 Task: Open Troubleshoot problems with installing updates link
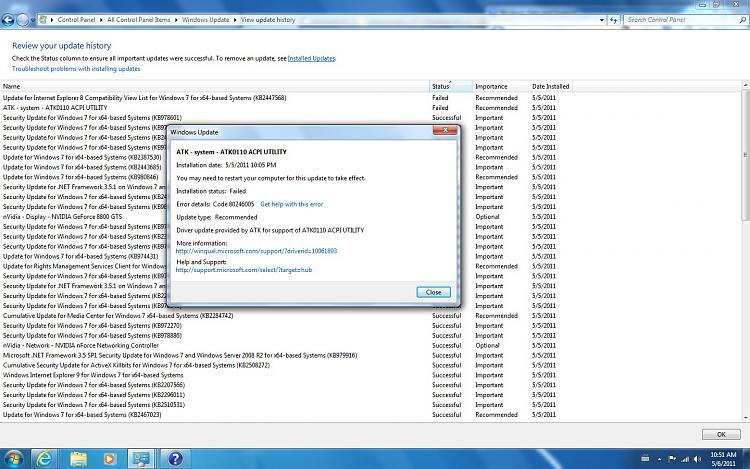(x=76, y=69)
